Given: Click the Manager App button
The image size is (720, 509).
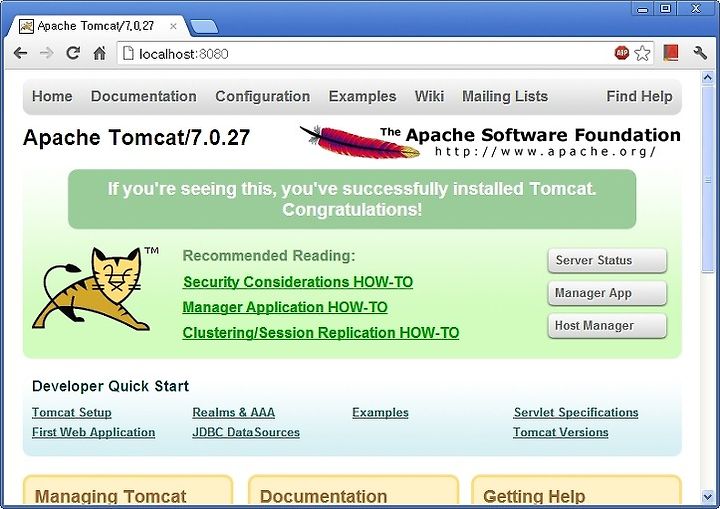Looking at the screenshot, I should [x=607, y=293].
